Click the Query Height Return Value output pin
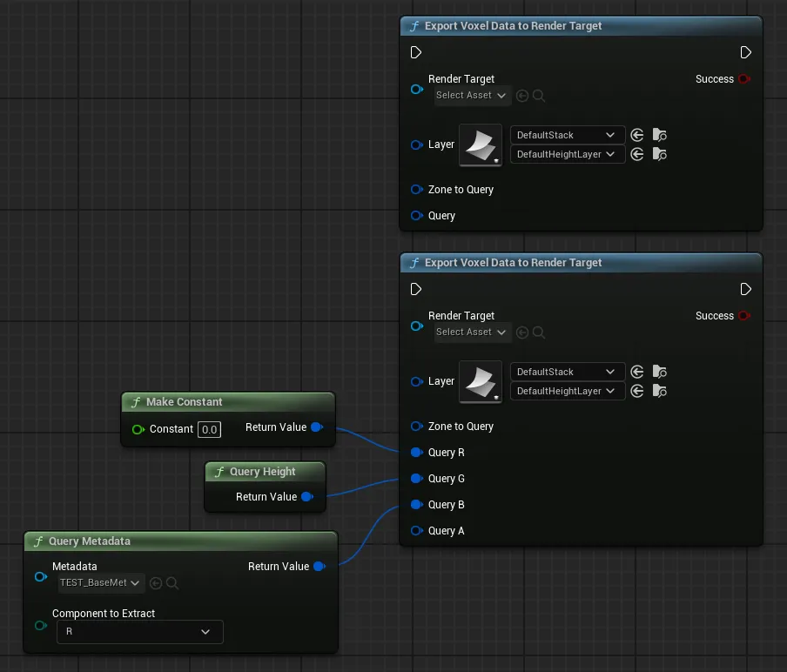Image resolution: width=787 pixels, height=672 pixels. (x=306, y=497)
